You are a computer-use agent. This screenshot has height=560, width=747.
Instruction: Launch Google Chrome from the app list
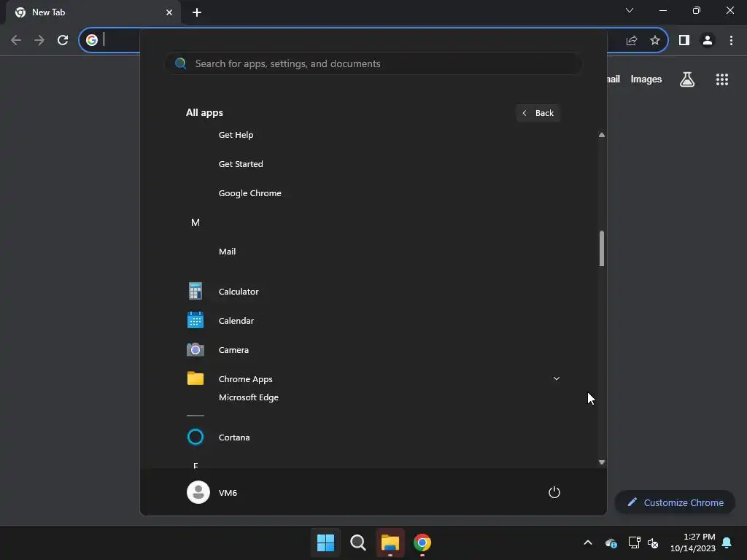click(x=249, y=192)
